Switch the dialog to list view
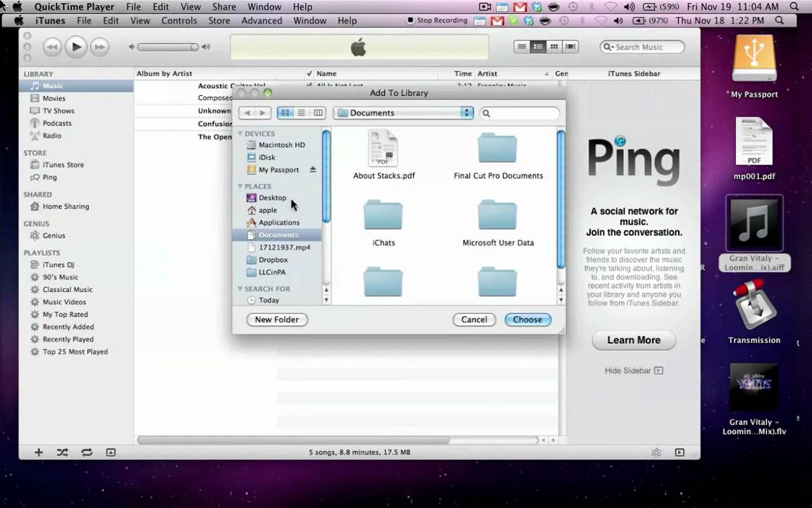 click(302, 113)
